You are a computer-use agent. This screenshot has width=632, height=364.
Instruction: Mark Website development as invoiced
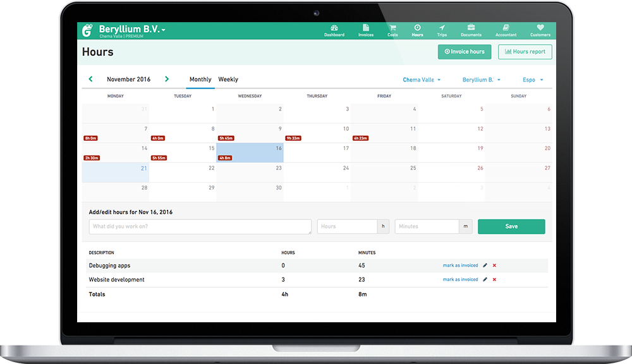[460, 279]
